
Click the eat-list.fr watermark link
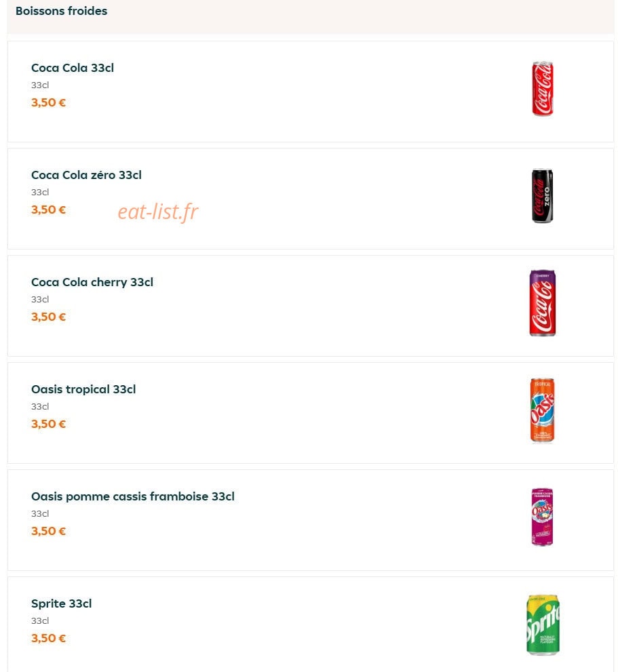click(x=158, y=212)
